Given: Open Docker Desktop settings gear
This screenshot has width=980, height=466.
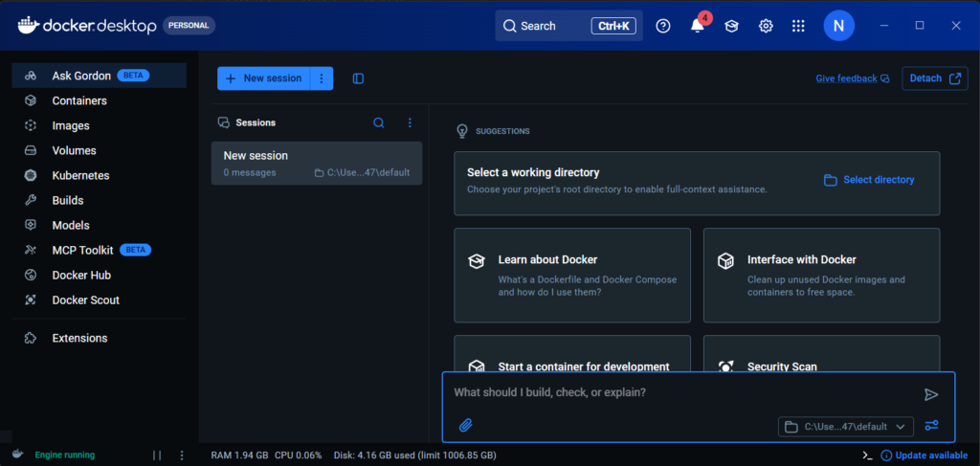Looking at the screenshot, I should pyautogui.click(x=766, y=27).
